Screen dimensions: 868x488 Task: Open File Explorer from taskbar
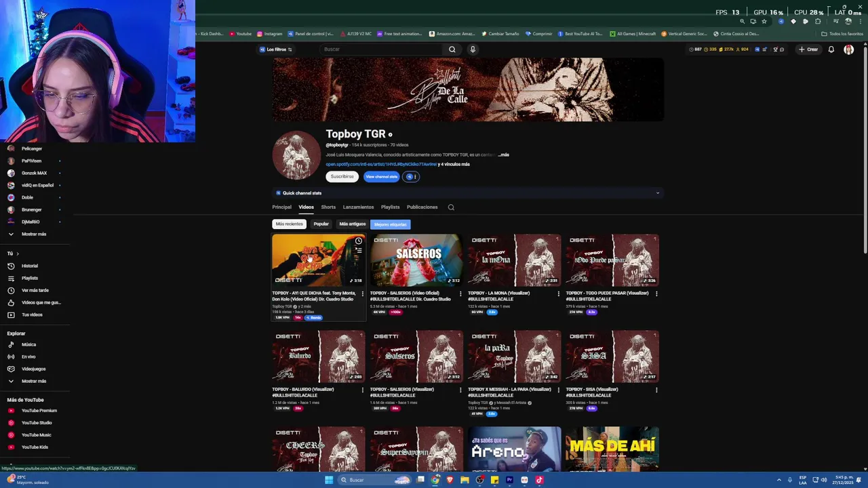point(465,480)
